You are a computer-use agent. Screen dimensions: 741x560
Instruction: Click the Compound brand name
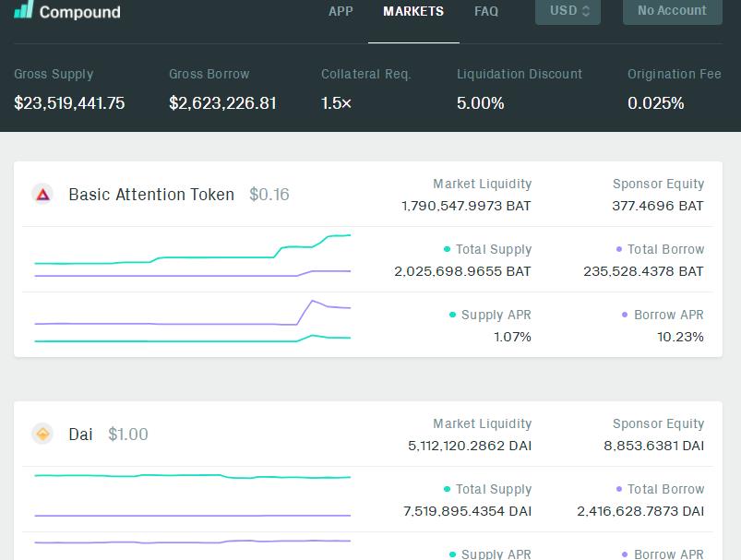(x=80, y=12)
